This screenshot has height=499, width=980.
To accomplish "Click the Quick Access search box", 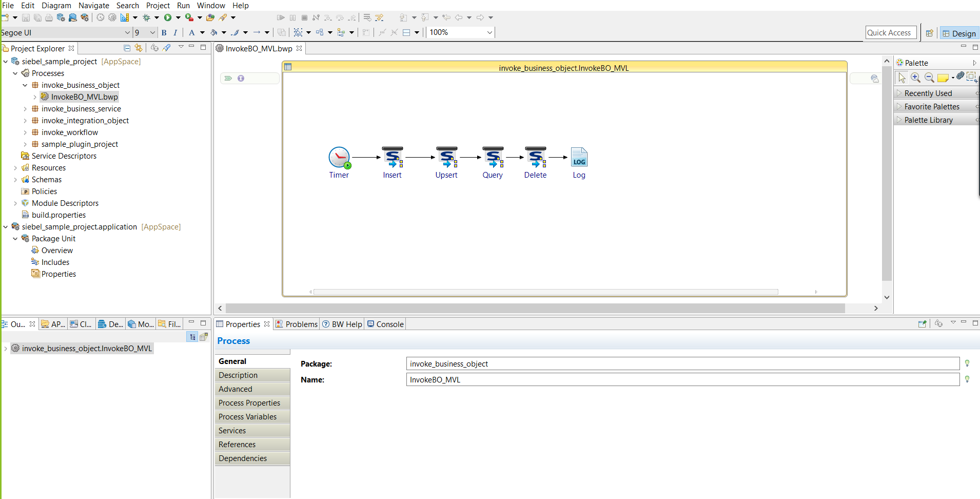I will (x=891, y=33).
